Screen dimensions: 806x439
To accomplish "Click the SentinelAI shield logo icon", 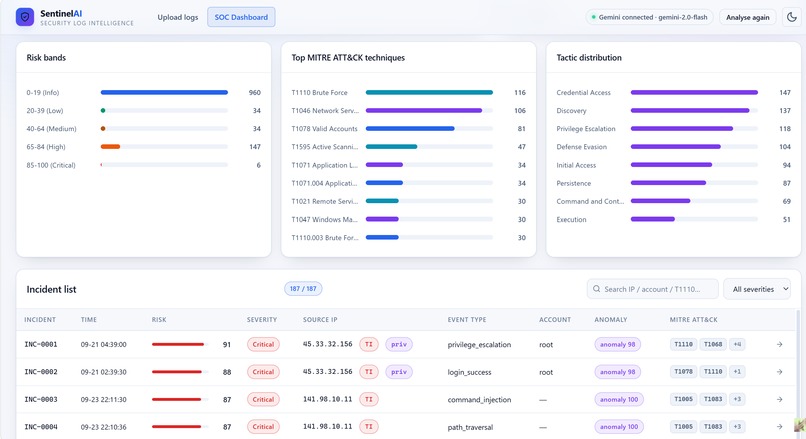I will point(25,17).
